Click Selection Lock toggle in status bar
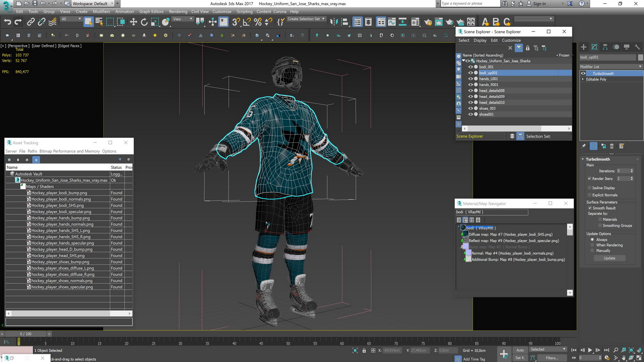 (364, 351)
